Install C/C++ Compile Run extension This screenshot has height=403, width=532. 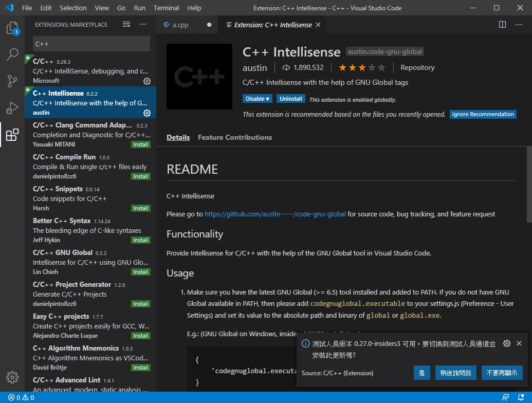(140, 176)
